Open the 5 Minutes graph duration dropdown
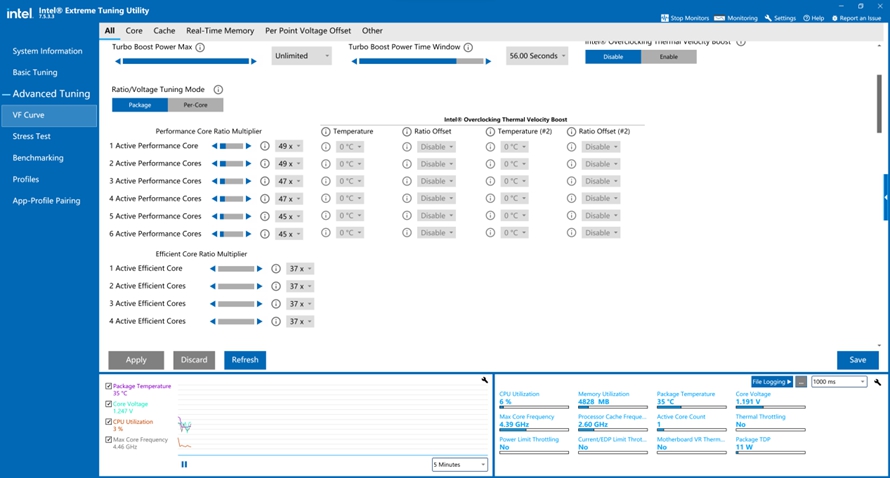Viewport: 890px width, 478px height. (x=460, y=464)
